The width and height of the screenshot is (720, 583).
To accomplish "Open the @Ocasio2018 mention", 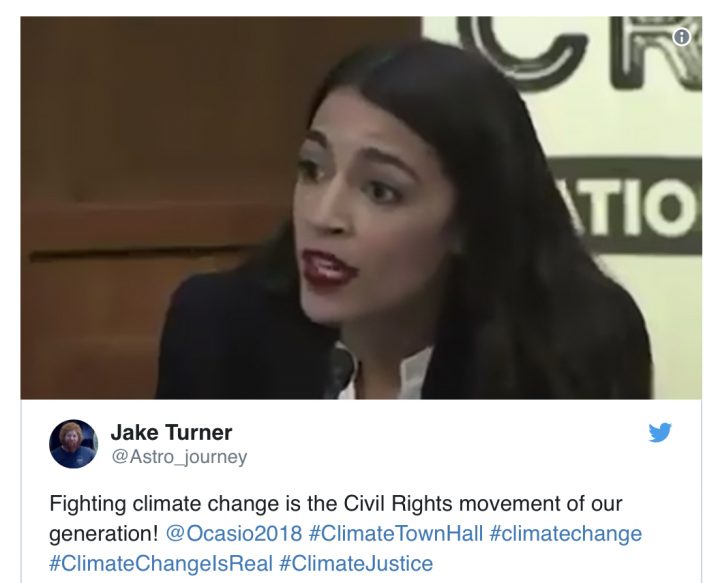I will point(234,533).
